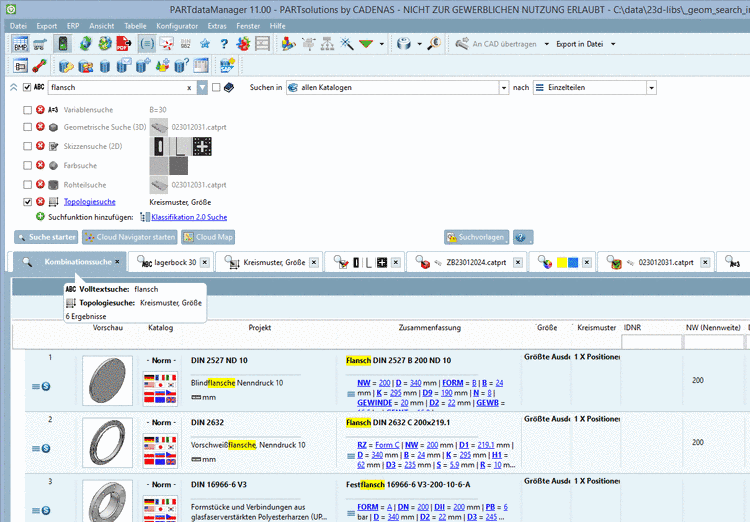750x522 pixels.
Task: Click the green refresh arrows icon
Action: (x=85, y=44)
